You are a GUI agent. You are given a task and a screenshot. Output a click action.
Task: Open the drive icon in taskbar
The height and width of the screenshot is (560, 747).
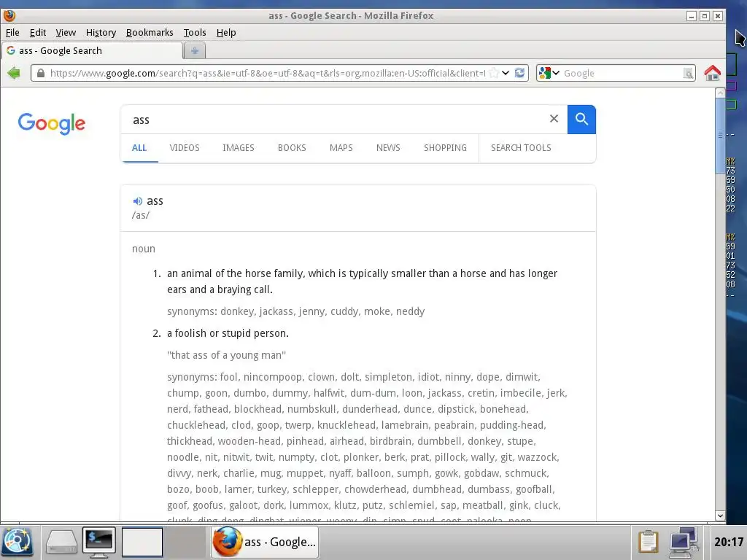point(61,542)
